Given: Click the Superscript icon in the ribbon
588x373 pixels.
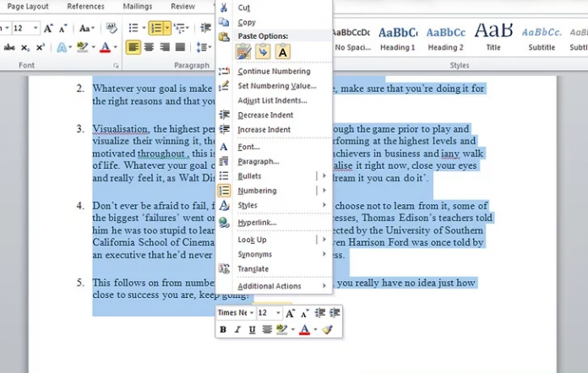Looking at the screenshot, I should point(40,47).
